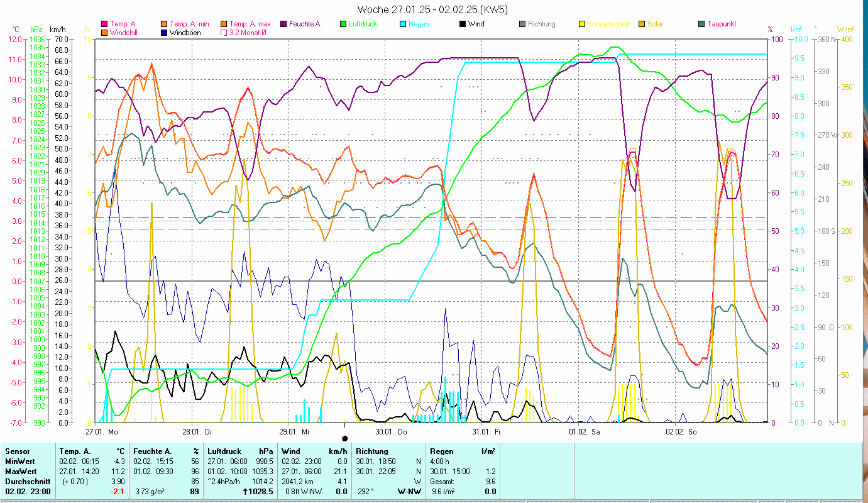Click the 'Feuchte A.' legend label

point(305,24)
